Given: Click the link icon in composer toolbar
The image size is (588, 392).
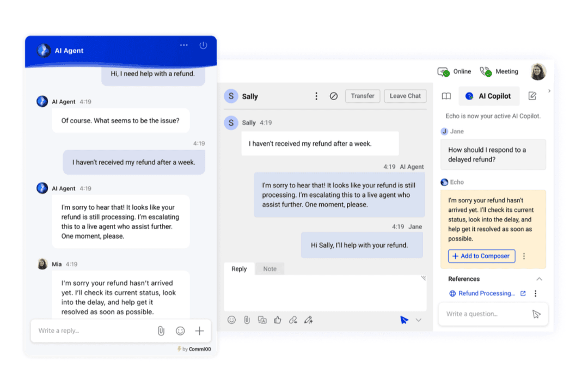Looking at the screenshot, I should click(293, 320).
